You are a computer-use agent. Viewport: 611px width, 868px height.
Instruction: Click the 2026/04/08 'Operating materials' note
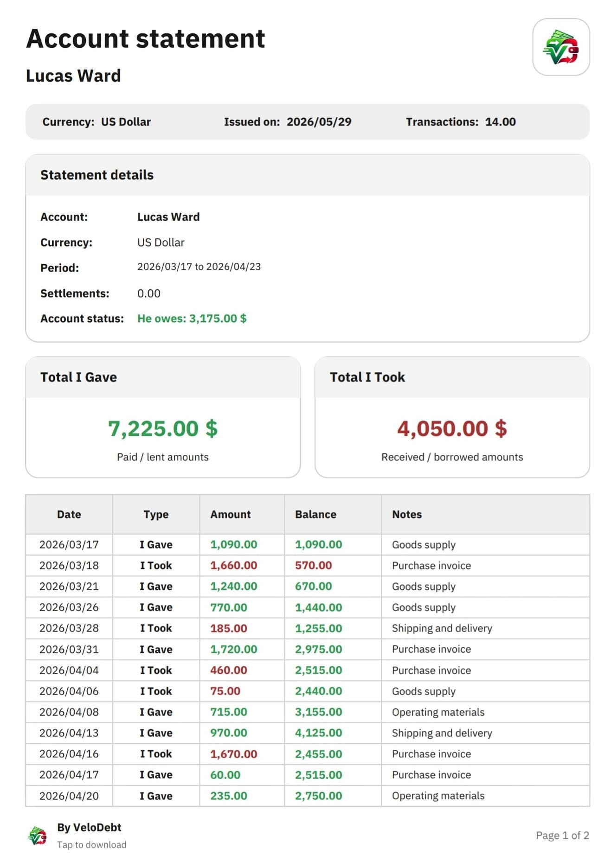(x=438, y=712)
